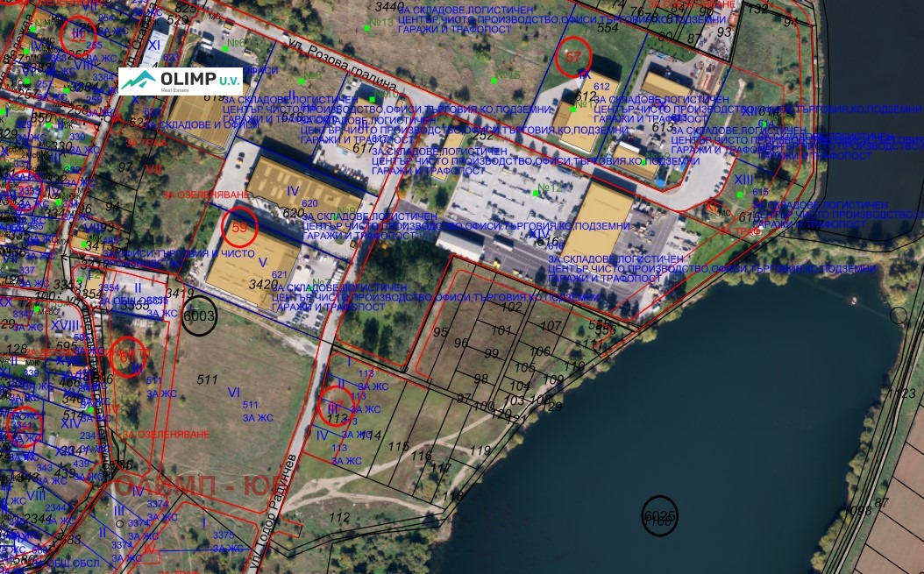
Task: Click the red circle marked 59
Action: [239, 226]
